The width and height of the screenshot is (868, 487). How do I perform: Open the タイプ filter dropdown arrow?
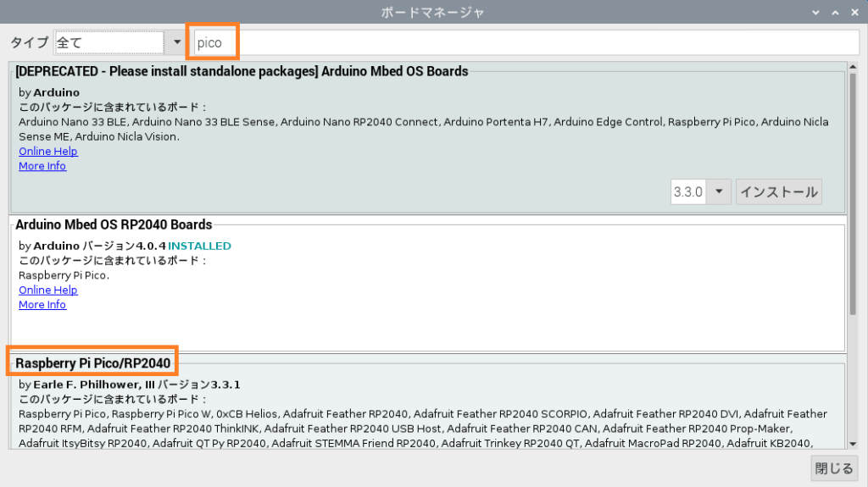[x=177, y=42]
